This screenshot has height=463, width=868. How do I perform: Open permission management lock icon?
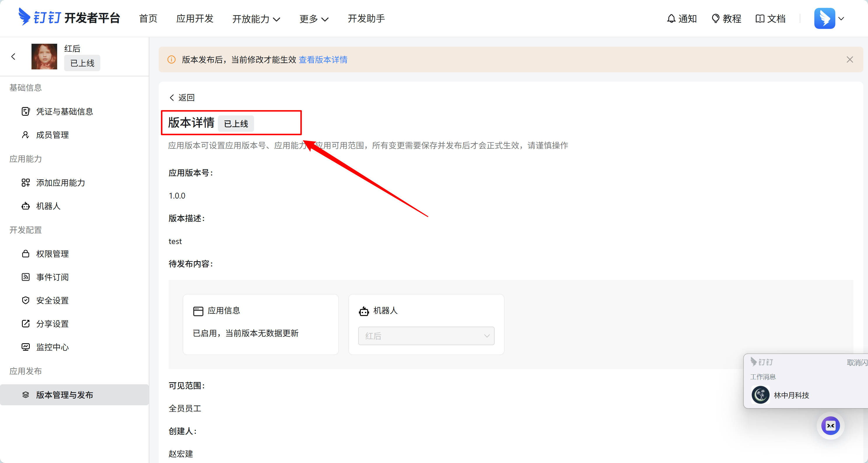pyautogui.click(x=26, y=254)
